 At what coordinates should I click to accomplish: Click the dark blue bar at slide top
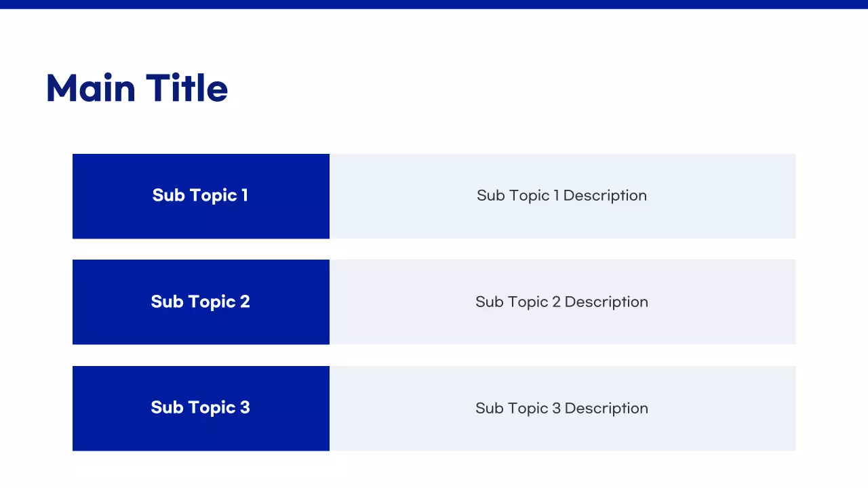point(434,4)
